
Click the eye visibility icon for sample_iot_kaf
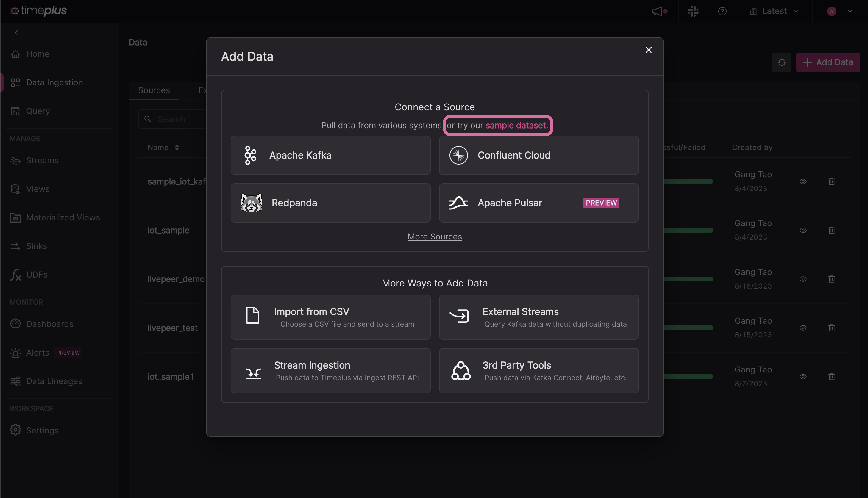(x=803, y=181)
